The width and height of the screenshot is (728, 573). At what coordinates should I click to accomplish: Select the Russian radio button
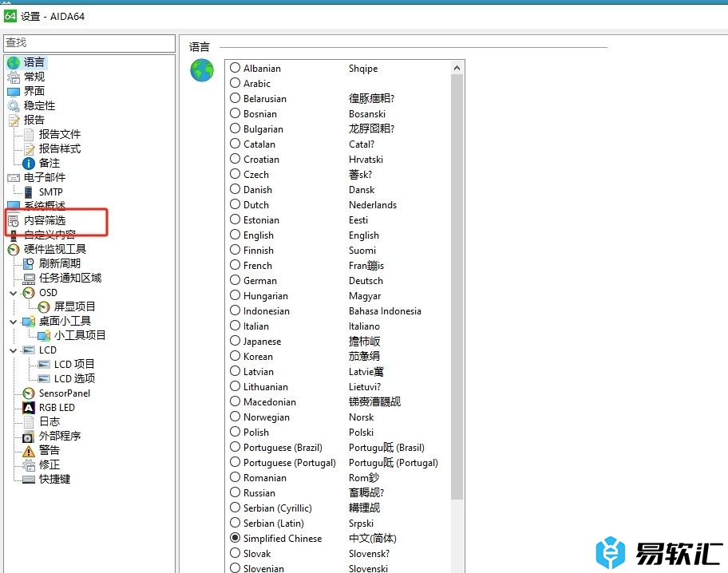pyautogui.click(x=235, y=492)
